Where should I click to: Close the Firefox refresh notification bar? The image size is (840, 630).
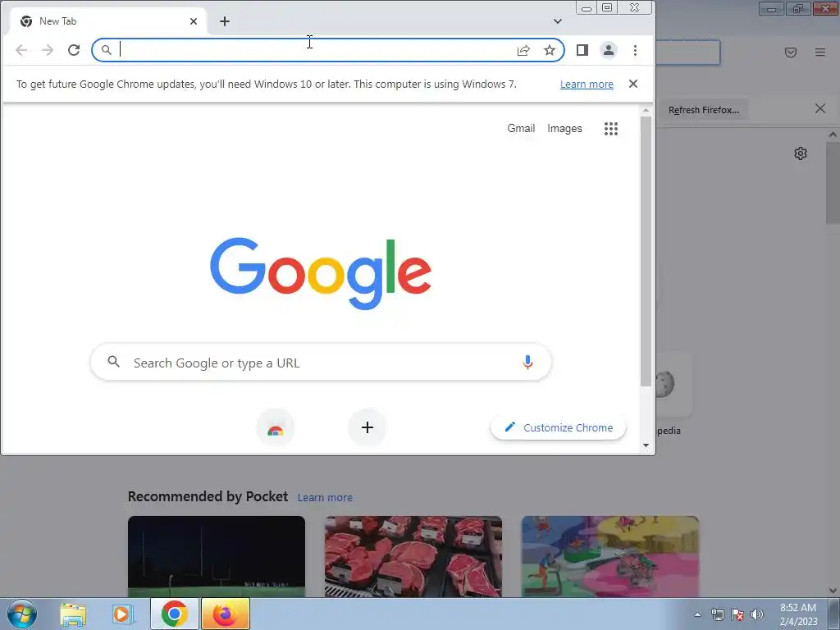point(820,109)
